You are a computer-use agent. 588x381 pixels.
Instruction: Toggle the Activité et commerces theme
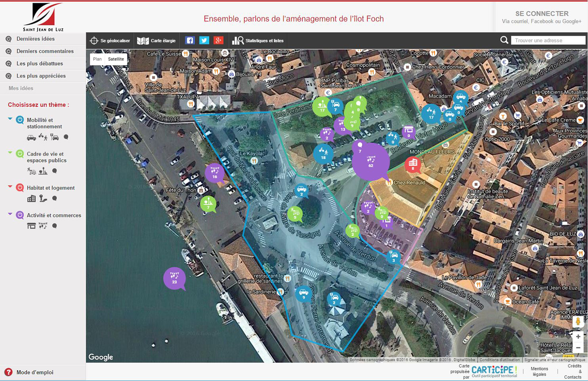tap(20, 215)
